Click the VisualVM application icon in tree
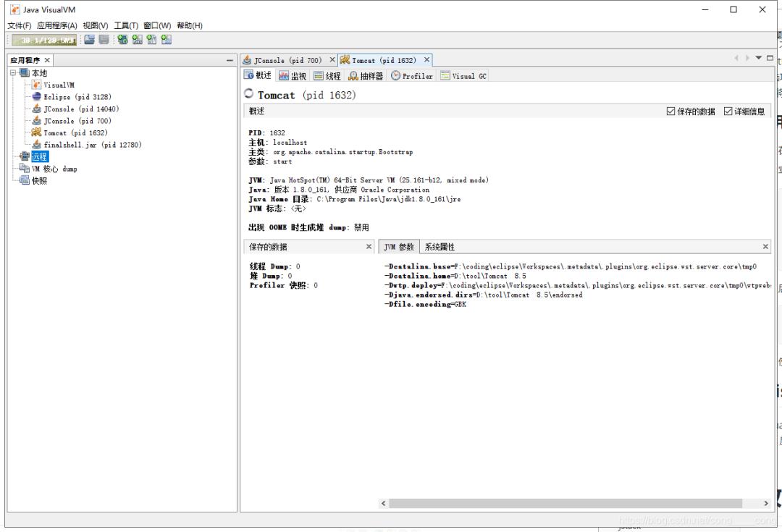This screenshot has height=532, width=782. pos(36,85)
